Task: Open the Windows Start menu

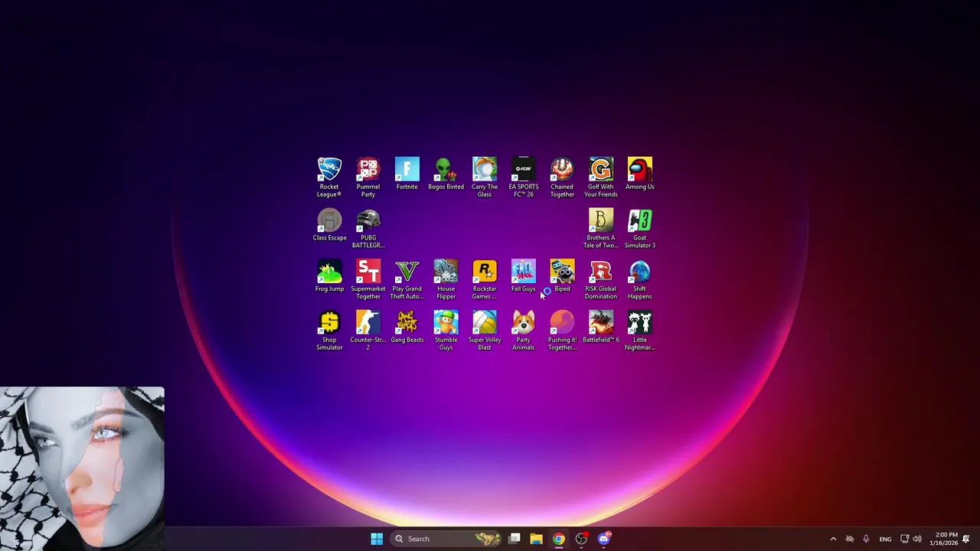Action: pos(377,539)
